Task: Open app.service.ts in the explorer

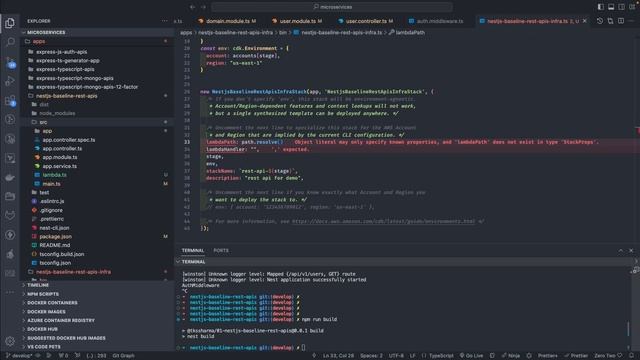Action: click(x=97, y=166)
